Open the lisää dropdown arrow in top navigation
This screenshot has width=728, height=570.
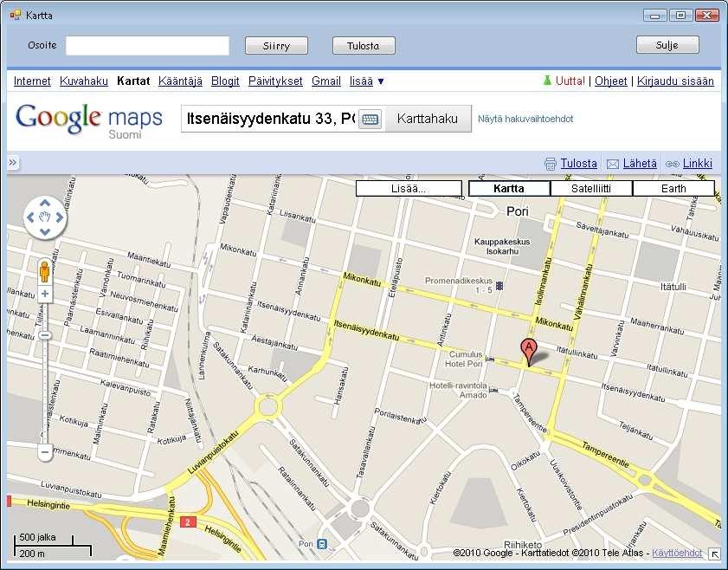381,81
